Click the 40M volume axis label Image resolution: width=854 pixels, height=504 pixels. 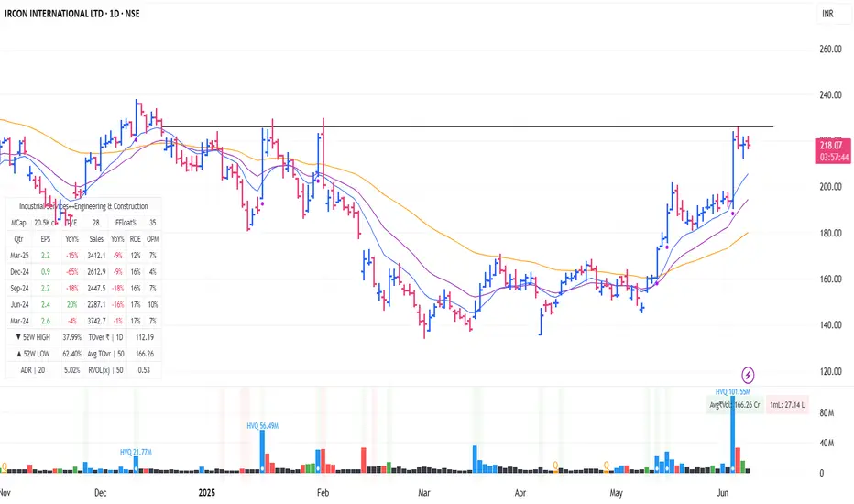tap(827, 443)
